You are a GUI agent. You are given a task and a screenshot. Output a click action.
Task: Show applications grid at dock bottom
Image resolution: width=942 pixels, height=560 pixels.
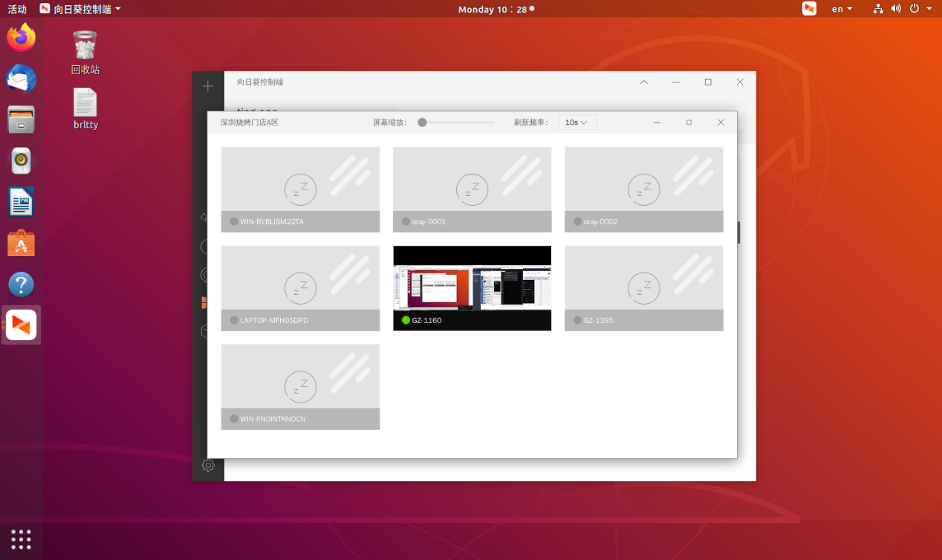click(x=21, y=539)
